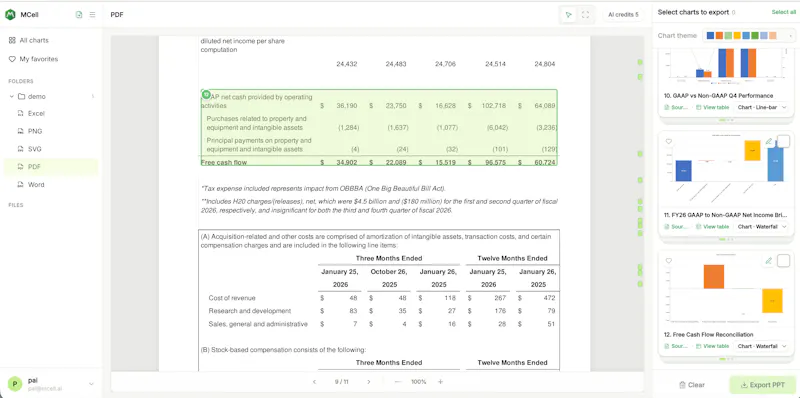
Task: Activate the area capture frame tool
Action: 585,15
